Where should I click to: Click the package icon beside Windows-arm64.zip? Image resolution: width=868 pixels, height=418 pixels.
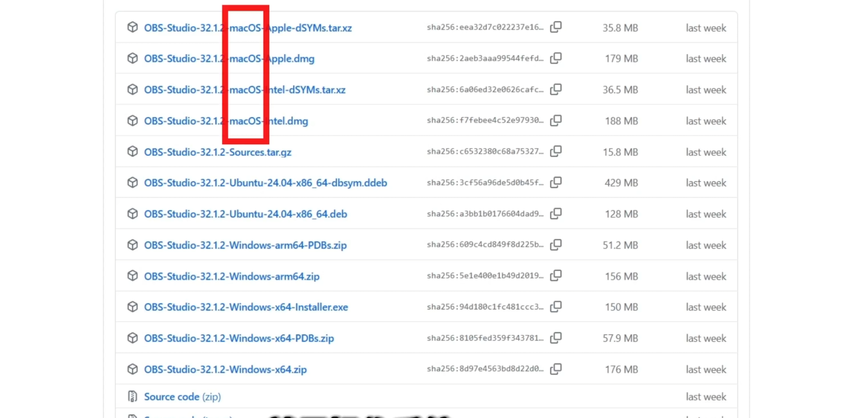click(x=133, y=276)
